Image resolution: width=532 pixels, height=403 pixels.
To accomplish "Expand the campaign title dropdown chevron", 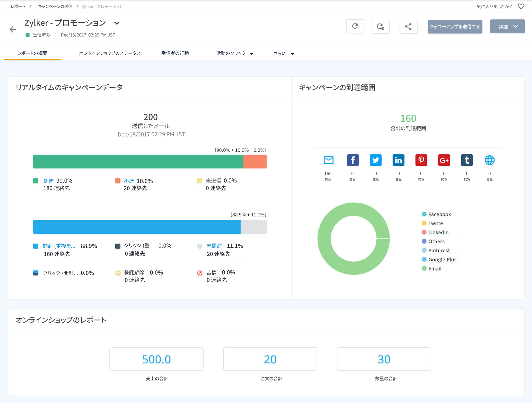I will click(117, 23).
